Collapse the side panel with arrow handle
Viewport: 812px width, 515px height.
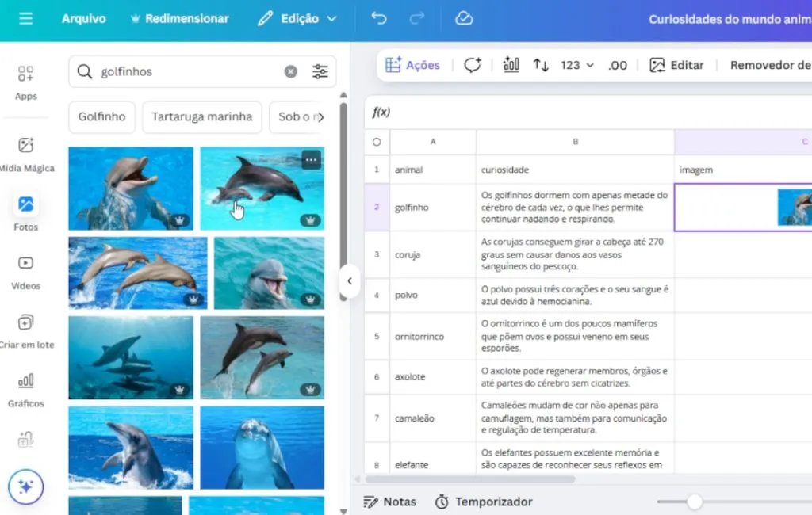tap(350, 280)
